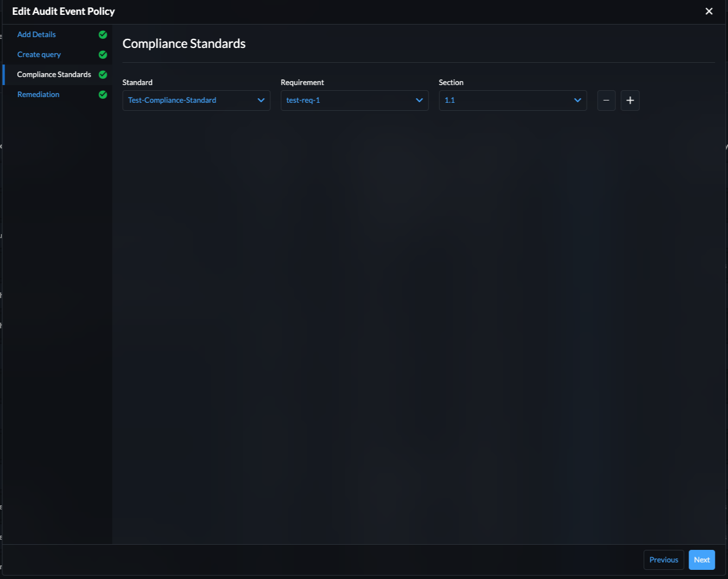Click the plus icon to add another standard
The height and width of the screenshot is (579, 728).
tap(630, 100)
